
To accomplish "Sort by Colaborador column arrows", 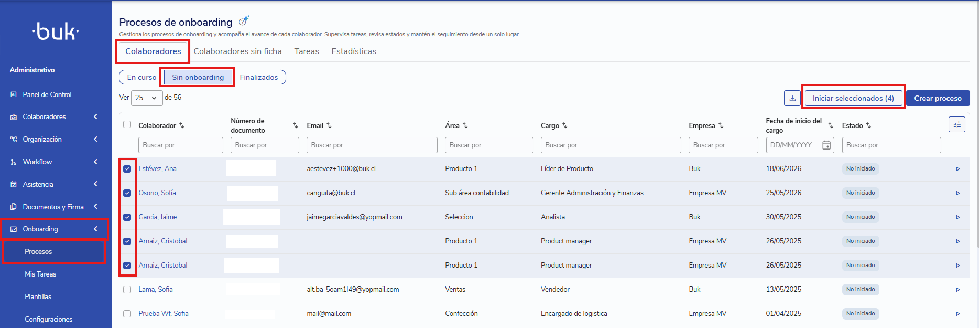I will click(182, 125).
